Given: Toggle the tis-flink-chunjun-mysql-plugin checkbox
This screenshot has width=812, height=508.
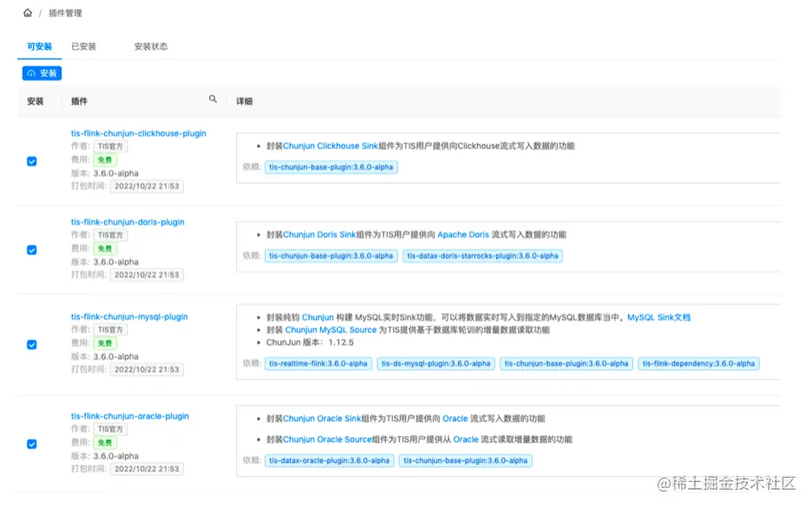Looking at the screenshot, I should (x=32, y=344).
